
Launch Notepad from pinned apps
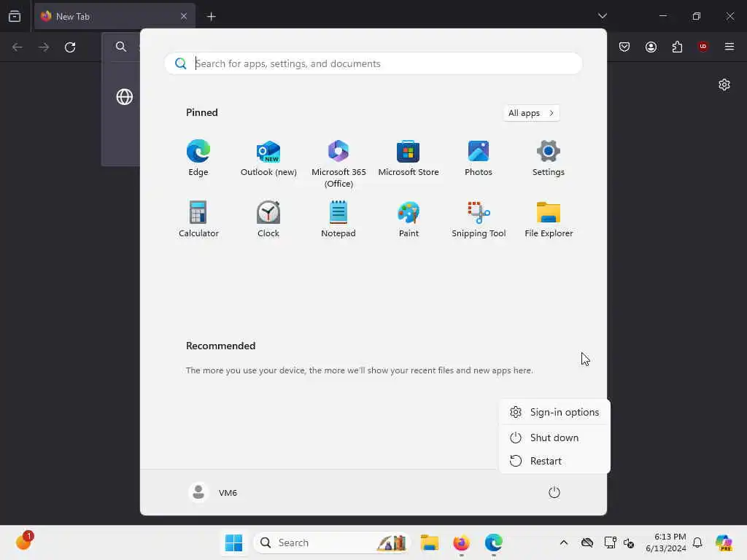tap(338, 219)
